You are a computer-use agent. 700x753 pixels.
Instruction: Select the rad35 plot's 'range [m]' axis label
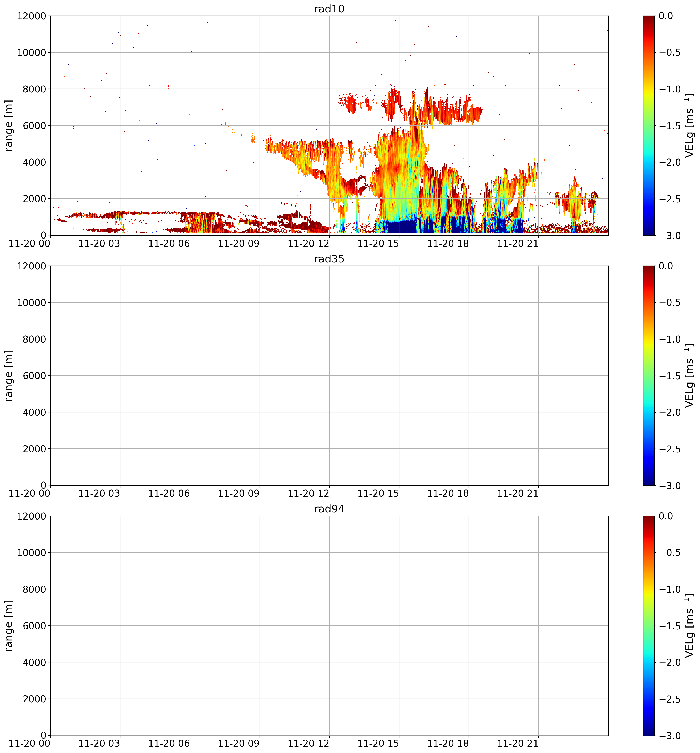pyautogui.click(x=9, y=375)
